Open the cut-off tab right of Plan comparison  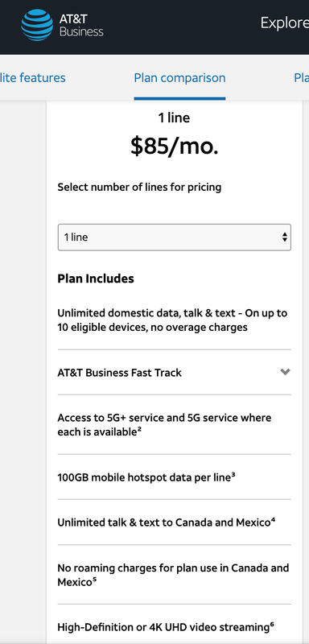[302, 77]
